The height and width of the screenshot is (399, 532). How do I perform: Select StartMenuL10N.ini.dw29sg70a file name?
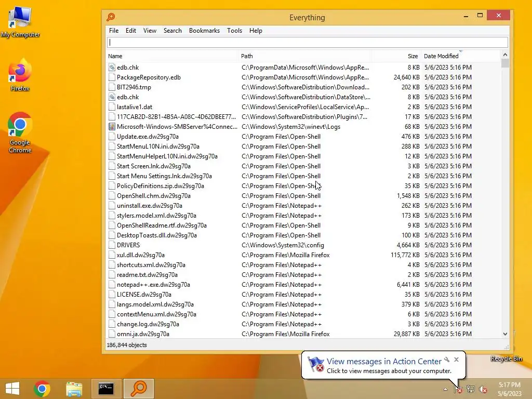pyautogui.click(x=158, y=146)
